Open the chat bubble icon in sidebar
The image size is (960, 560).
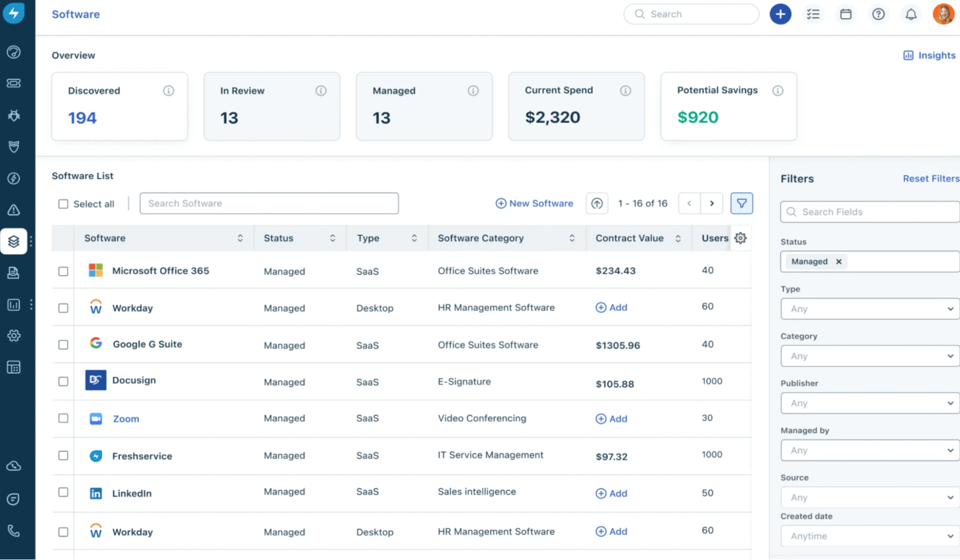(13, 499)
